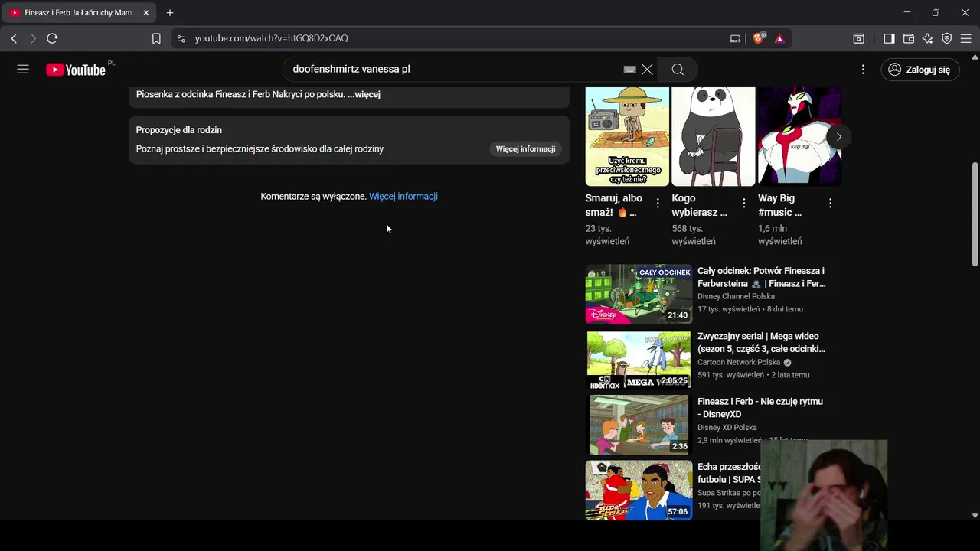
Task: Reload the page
Action: point(52,38)
